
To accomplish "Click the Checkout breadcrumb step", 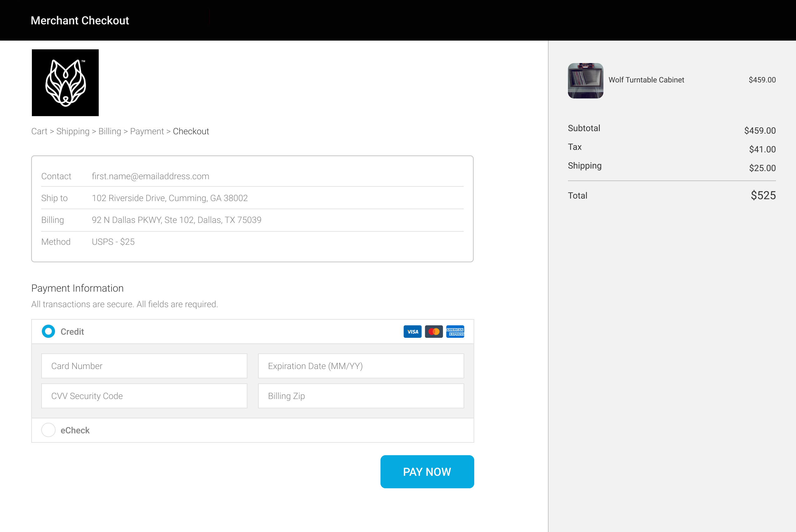I will pyautogui.click(x=191, y=131).
